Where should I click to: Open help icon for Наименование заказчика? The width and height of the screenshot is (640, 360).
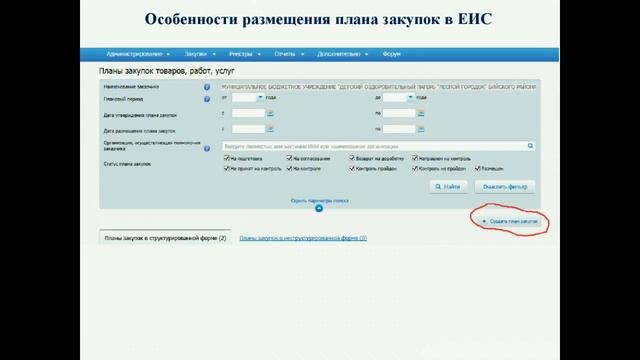(x=207, y=87)
